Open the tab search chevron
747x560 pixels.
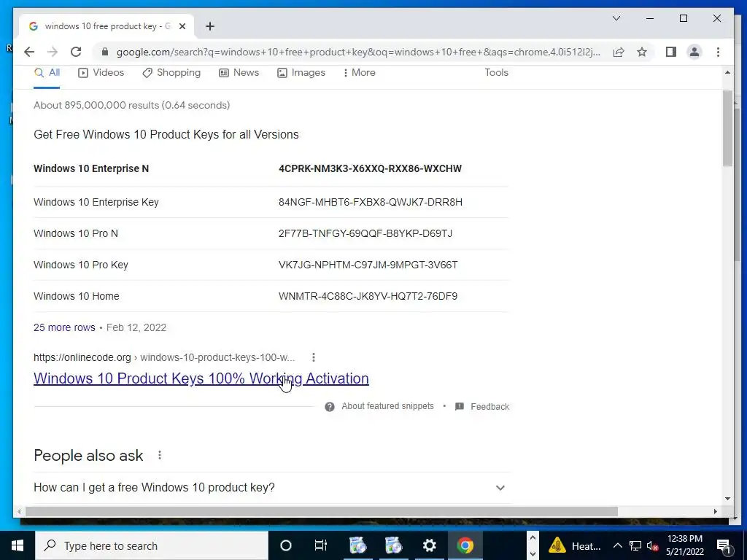[x=616, y=18]
